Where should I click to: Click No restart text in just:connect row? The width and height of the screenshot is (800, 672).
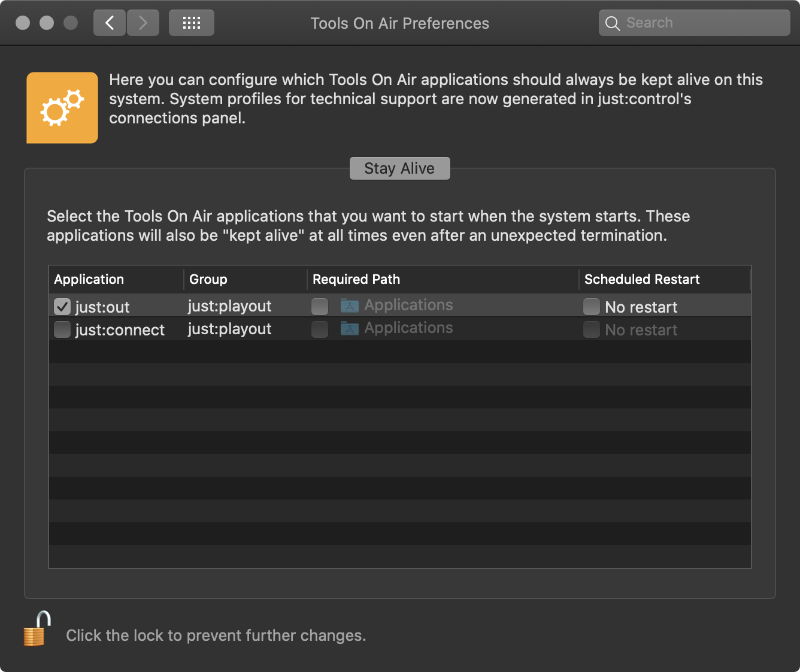pyautogui.click(x=641, y=330)
